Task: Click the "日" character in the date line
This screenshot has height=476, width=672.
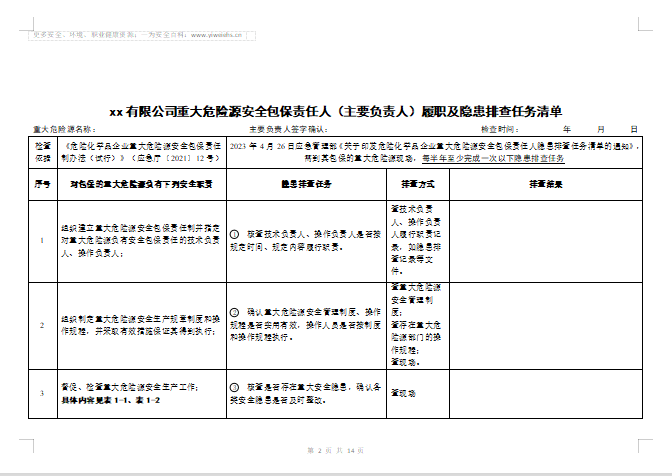Action: 634,129
